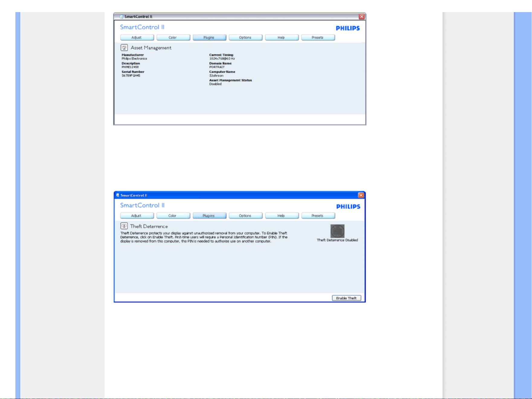Open Options tab in Theft Deterrence window
This screenshot has width=532, height=399.
(245, 216)
